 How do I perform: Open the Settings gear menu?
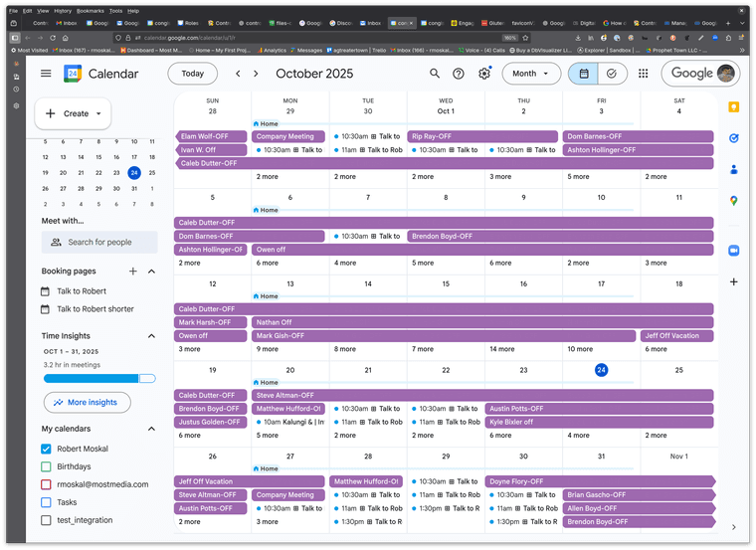(484, 74)
